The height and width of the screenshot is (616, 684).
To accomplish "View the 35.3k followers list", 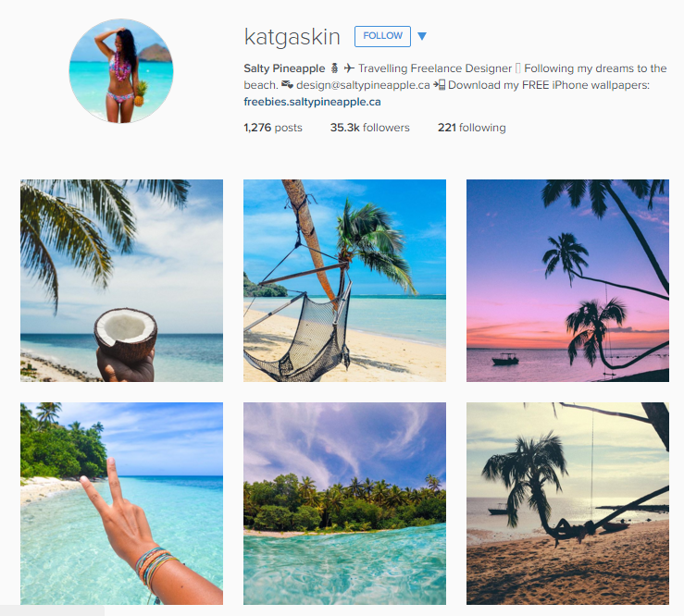I will pos(370,128).
